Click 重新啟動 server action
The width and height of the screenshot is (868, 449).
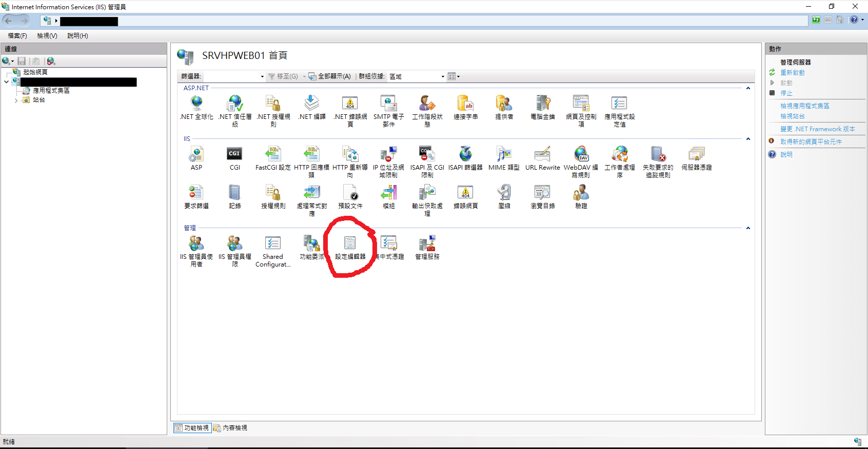point(793,73)
